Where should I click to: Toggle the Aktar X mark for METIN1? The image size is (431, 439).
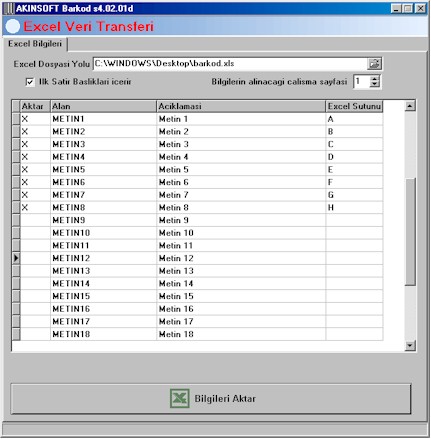click(25, 119)
